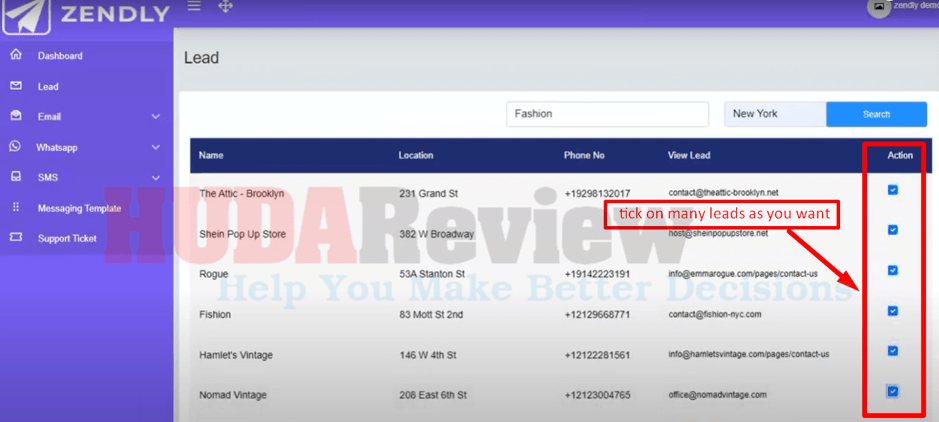Screen dimensions: 939x422
Task: Click the 231 Grand St location cell
Action: pos(428,193)
